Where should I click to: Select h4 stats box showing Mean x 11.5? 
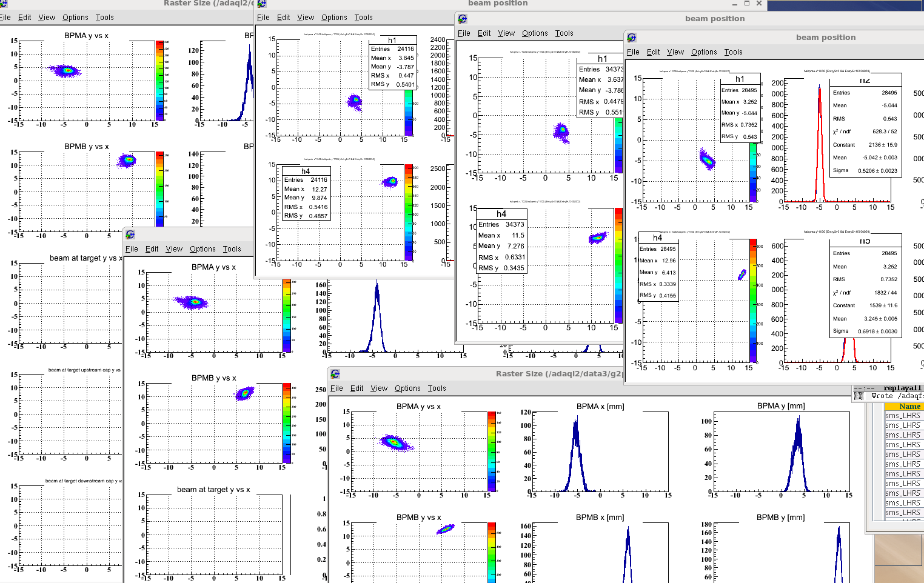tap(501, 241)
